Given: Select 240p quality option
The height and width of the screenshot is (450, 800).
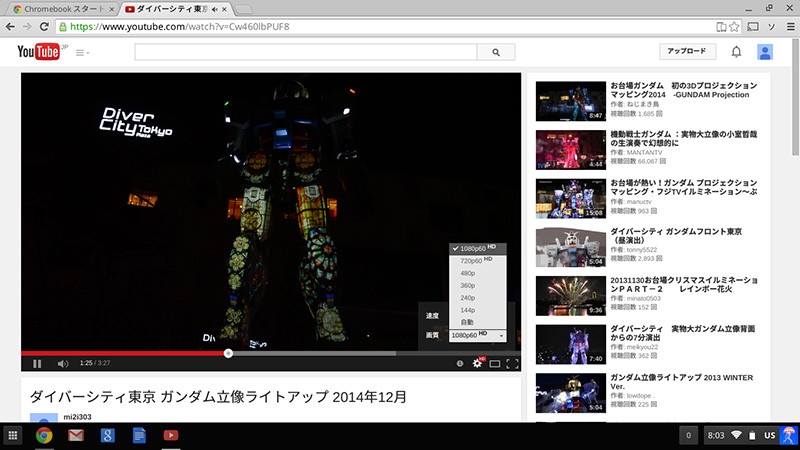Looking at the screenshot, I should pos(478,297).
